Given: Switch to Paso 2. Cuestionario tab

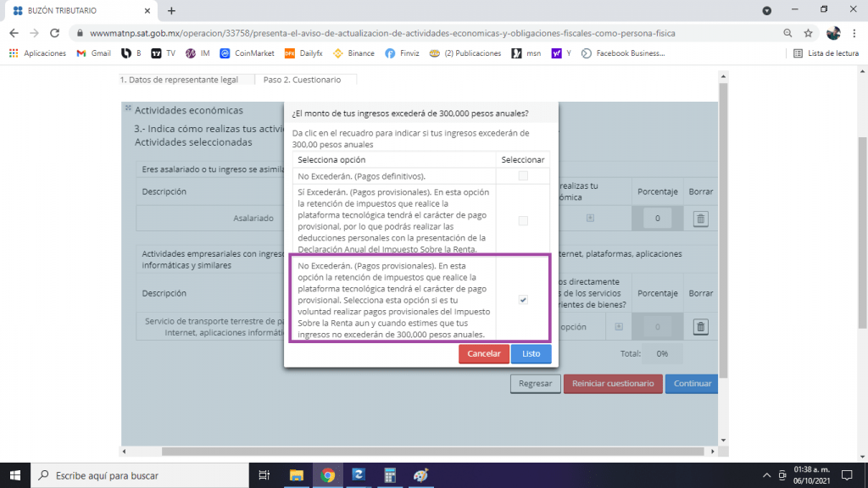Looking at the screenshot, I should click(x=303, y=80).
